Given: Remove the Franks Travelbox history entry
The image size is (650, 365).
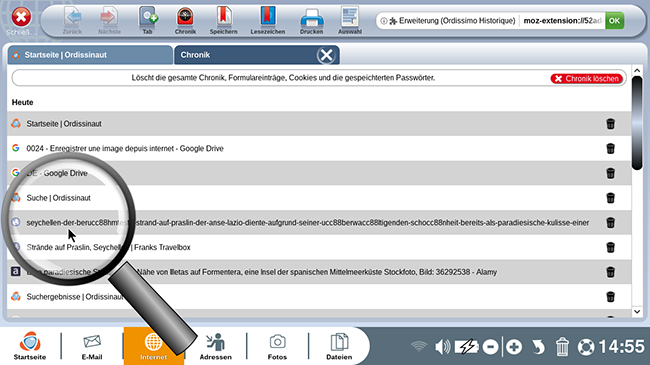Looking at the screenshot, I should click(610, 247).
